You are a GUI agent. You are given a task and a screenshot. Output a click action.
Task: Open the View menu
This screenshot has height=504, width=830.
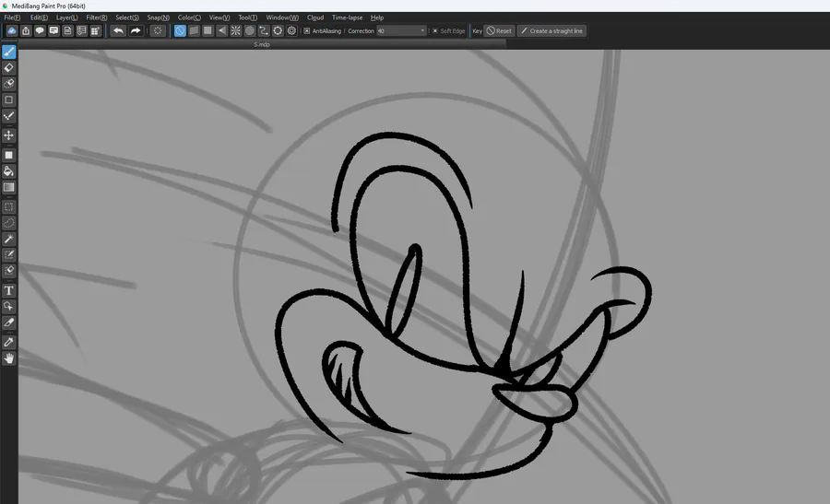tap(219, 18)
